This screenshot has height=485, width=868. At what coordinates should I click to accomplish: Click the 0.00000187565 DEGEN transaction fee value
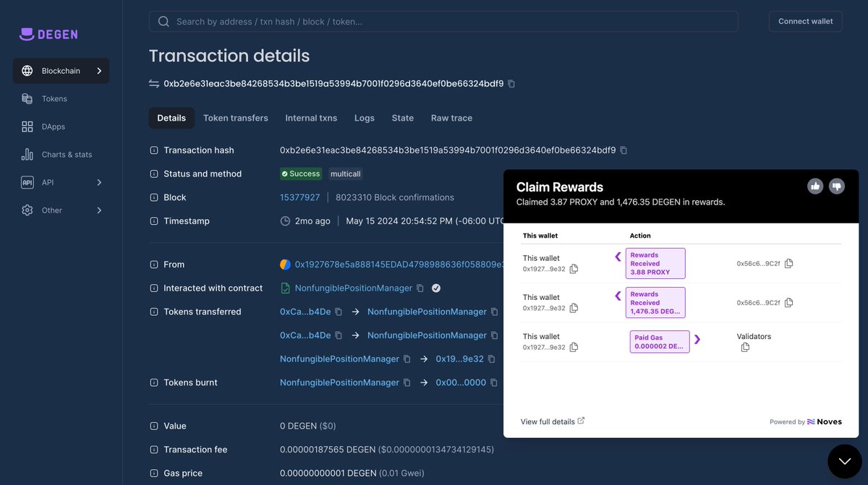click(x=328, y=450)
